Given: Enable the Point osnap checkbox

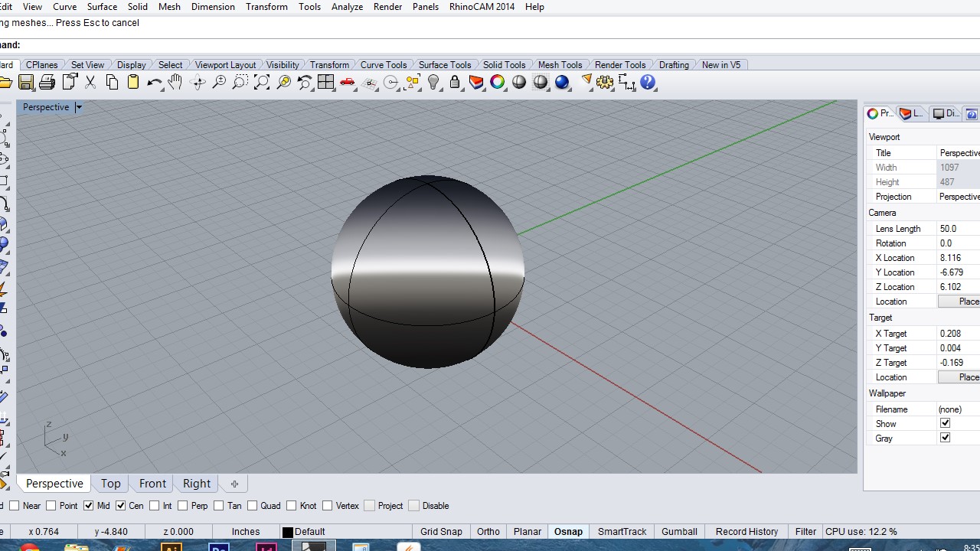Looking at the screenshot, I should tap(51, 506).
